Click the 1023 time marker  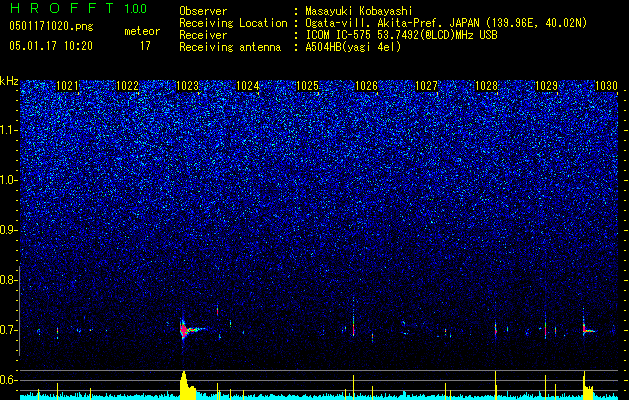click(x=187, y=86)
